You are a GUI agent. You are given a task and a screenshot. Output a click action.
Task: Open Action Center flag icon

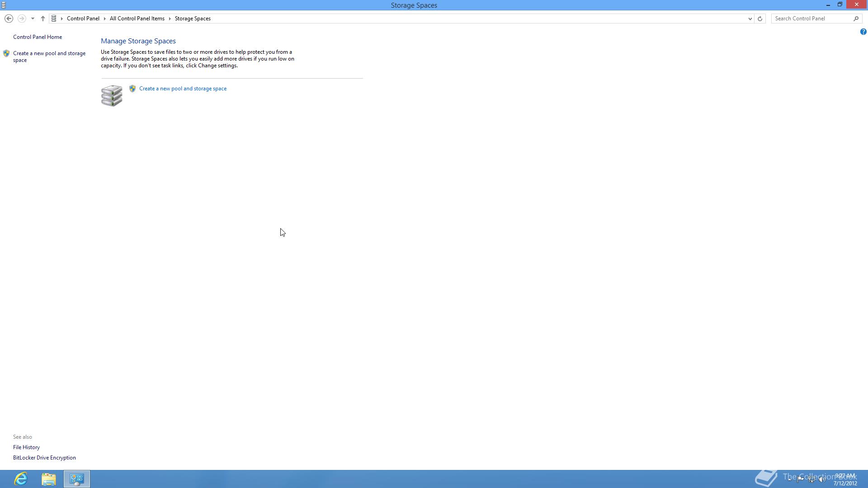(801, 479)
